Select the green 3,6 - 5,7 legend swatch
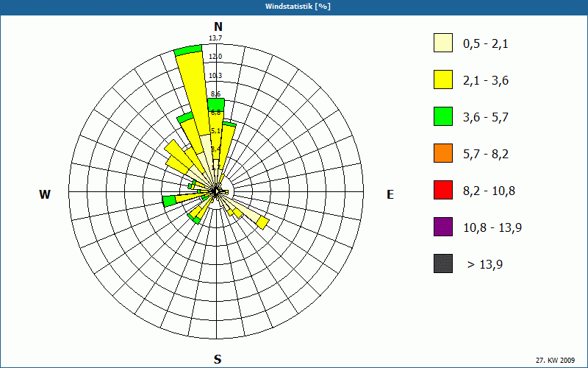Screen dimensions: 588x368 tap(443, 116)
